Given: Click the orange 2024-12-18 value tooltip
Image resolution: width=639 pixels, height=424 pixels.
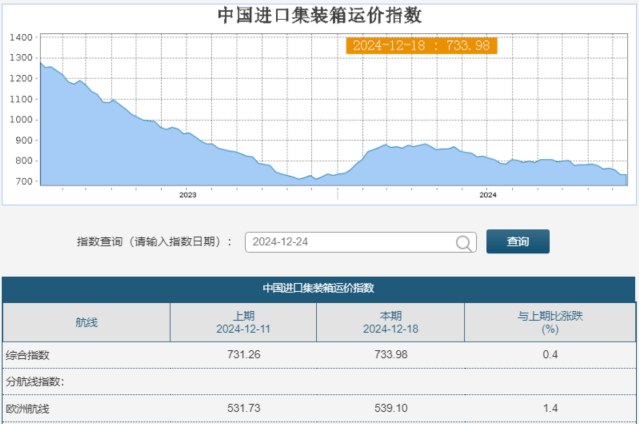Looking at the screenshot, I should (421, 45).
